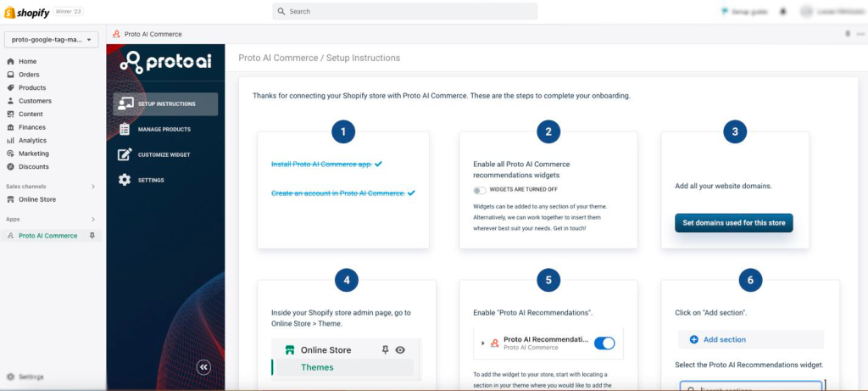Viewport: 868px width, 391px height.
Task: Click the Orders inbox icon
Action: (x=10, y=75)
